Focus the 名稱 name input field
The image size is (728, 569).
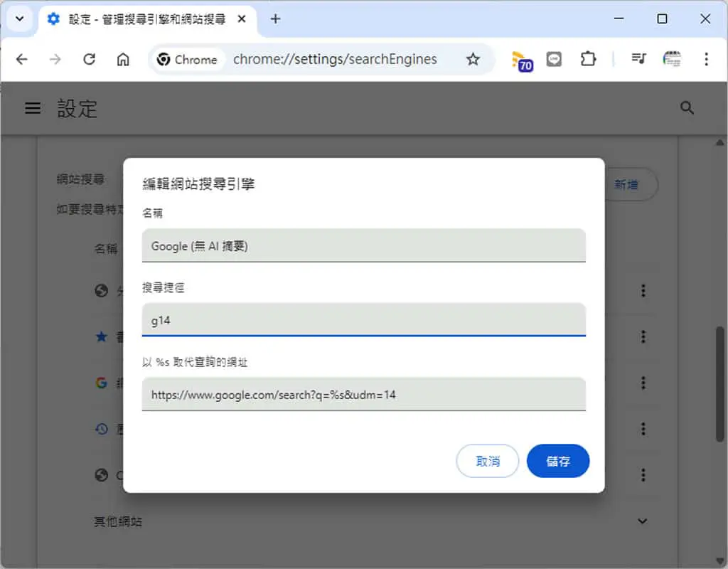[363, 245]
